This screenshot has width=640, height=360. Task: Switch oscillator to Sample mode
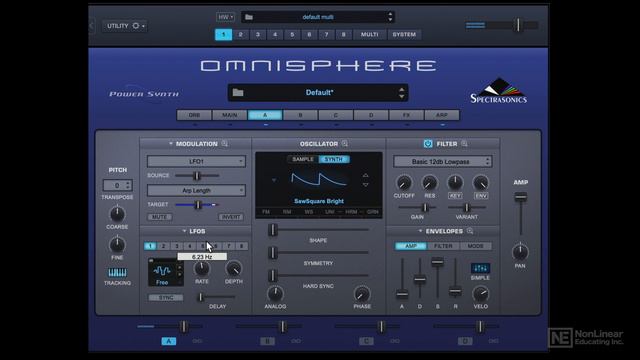303,159
